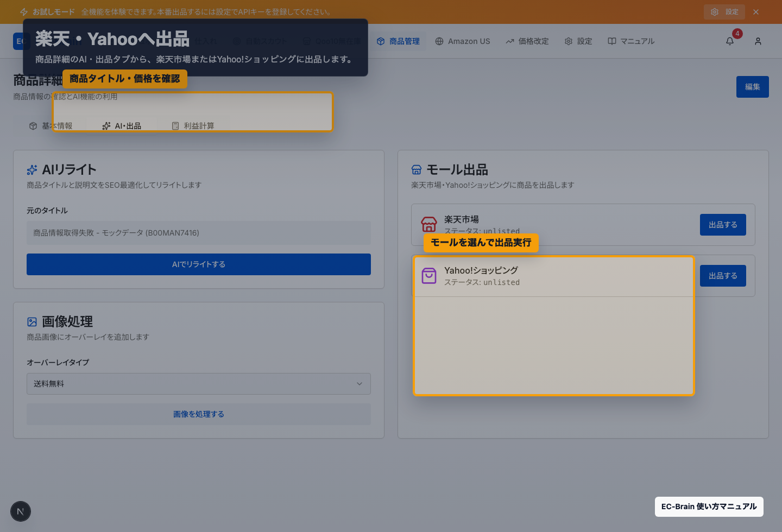Image resolution: width=782 pixels, height=532 pixels.
Task: Switch to the 基本情報 tab
Action: [x=51, y=126]
